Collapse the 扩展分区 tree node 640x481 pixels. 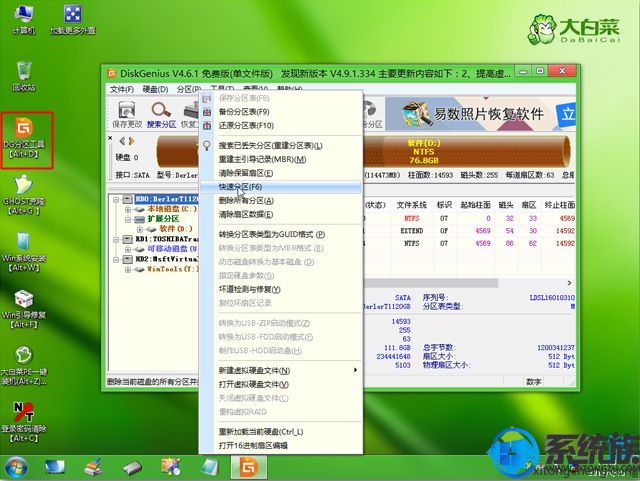pyautogui.click(x=128, y=219)
